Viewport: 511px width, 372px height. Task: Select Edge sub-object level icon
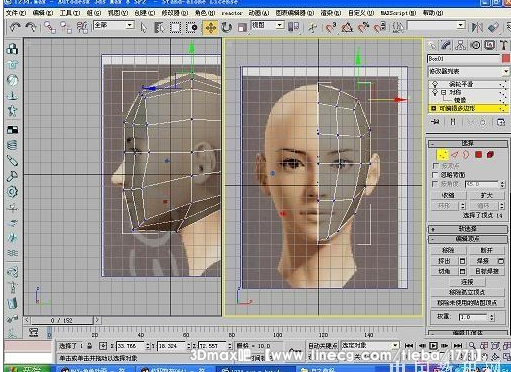point(455,154)
